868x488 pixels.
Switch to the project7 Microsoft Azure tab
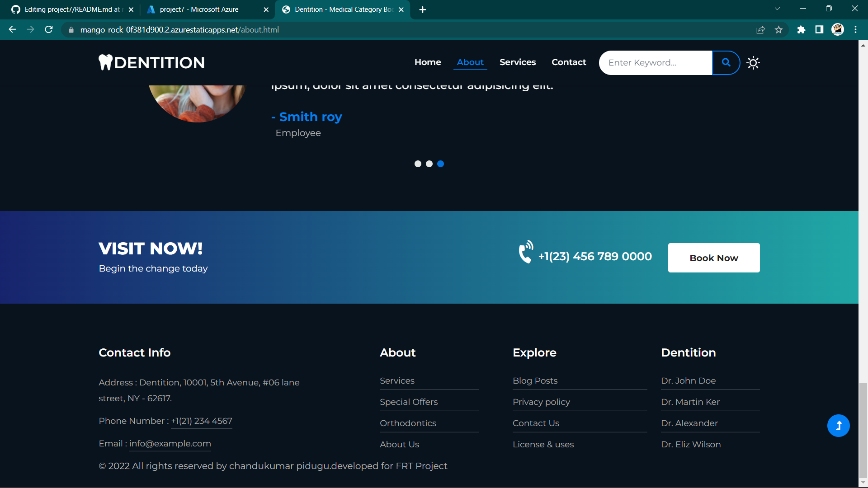coord(199,9)
